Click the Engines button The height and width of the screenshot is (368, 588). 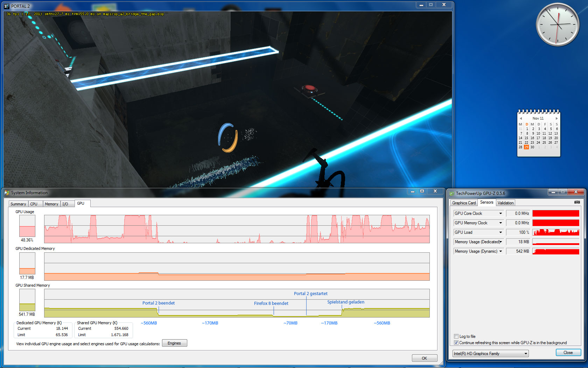pos(174,343)
